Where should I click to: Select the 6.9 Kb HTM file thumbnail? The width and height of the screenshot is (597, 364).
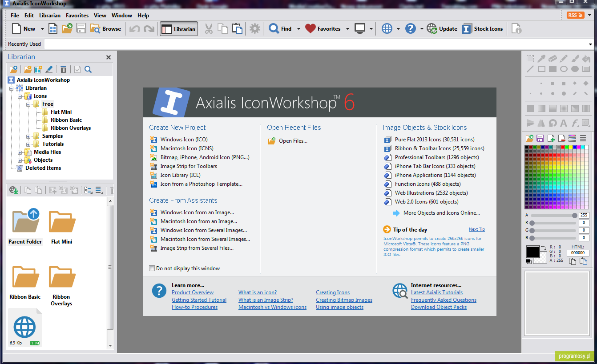[x=25, y=328]
